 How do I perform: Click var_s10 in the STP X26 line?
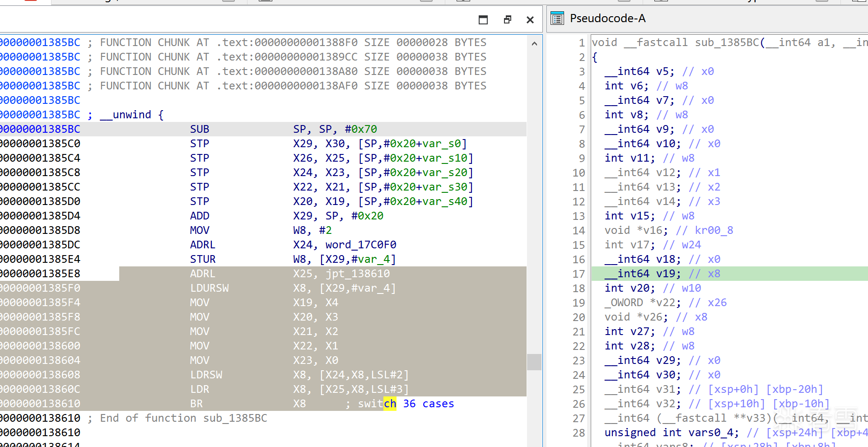(x=445, y=158)
